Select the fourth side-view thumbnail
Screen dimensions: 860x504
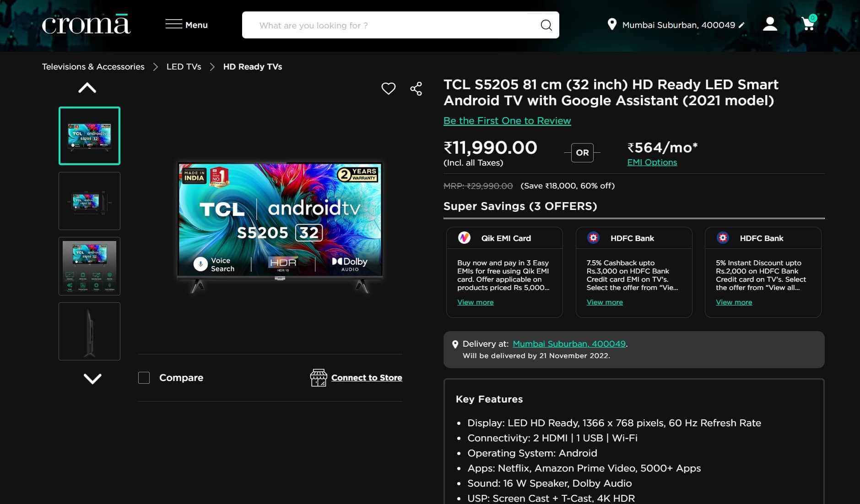pyautogui.click(x=90, y=331)
